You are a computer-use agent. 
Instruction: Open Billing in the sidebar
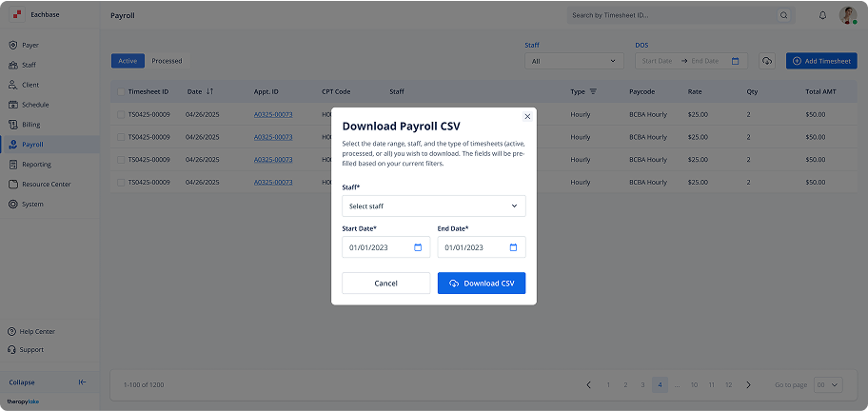pyautogui.click(x=31, y=125)
